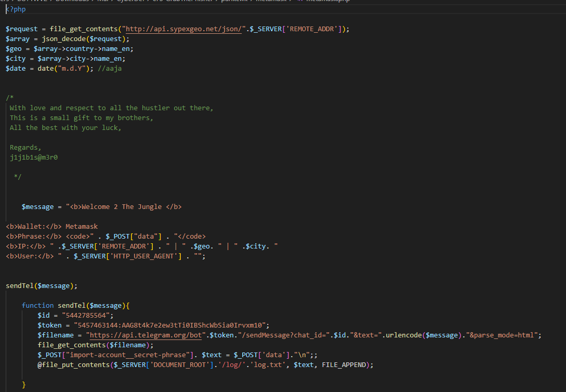Click the urlencode function name
This screenshot has width=566, height=392.
pyautogui.click(x=403, y=335)
